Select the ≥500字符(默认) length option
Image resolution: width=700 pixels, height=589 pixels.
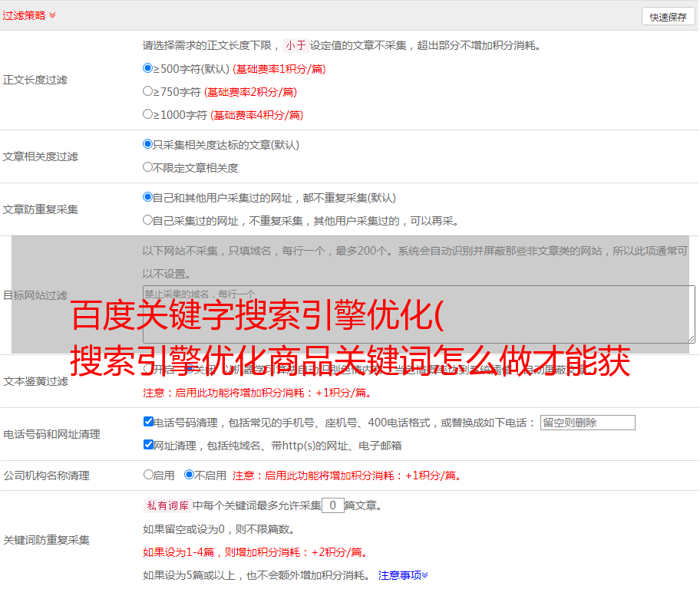[x=147, y=68]
